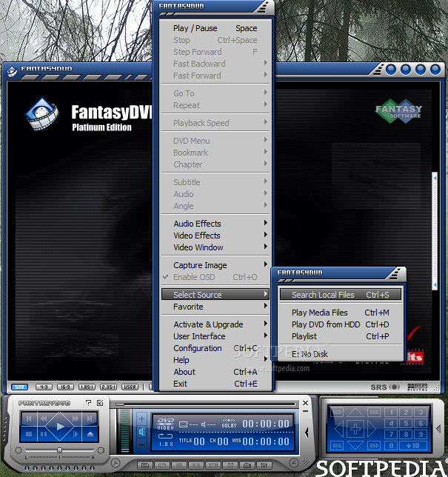Click the ANG button on the remote pad
The image size is (448, 477).
(337, 445)
